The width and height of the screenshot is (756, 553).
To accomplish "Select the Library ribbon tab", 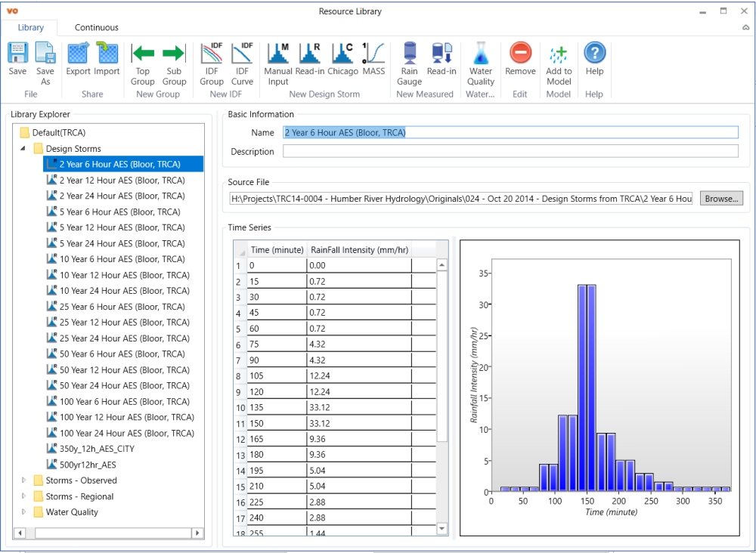I will pos(31,28).
